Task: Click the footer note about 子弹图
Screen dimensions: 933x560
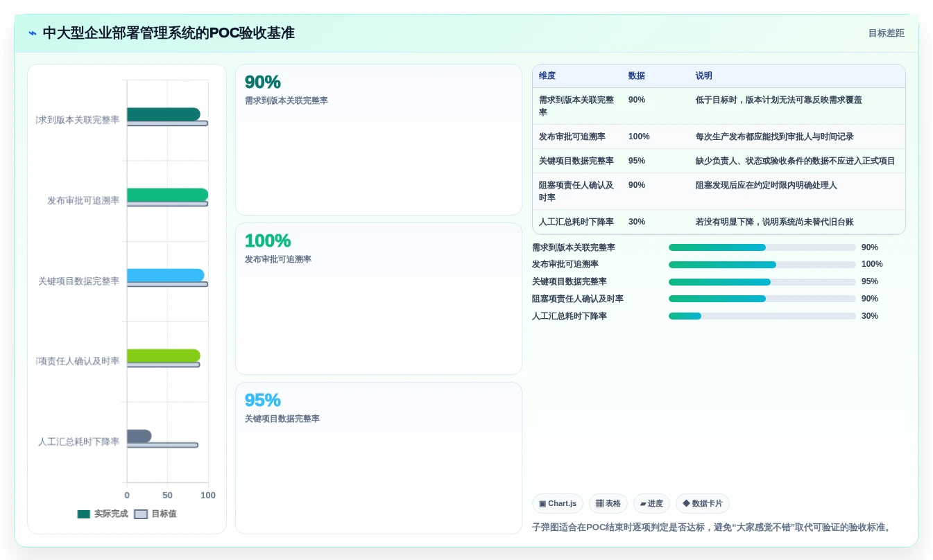Action: pyautogui.click(x=712, y=527)
